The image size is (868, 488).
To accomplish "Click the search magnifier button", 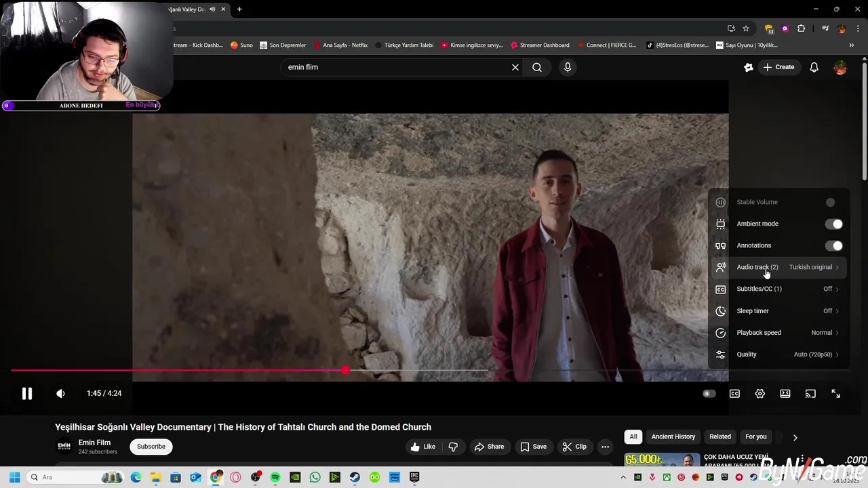I will (x=537, y=67).
